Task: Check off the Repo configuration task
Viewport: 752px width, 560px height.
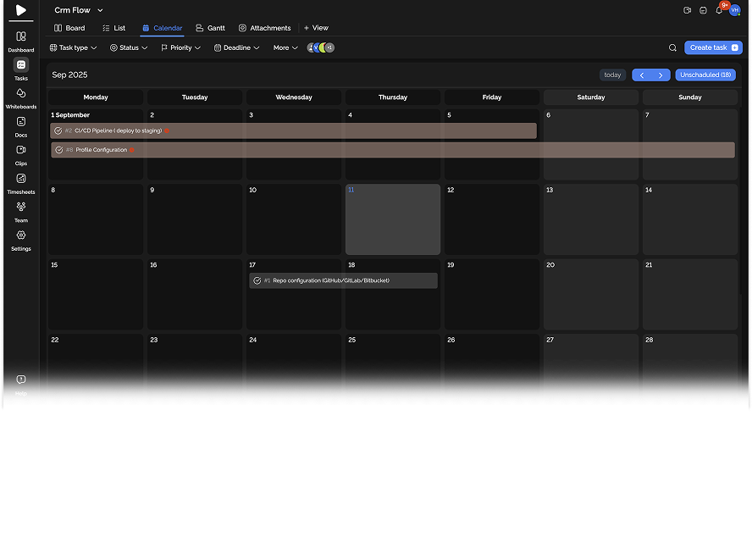Action: click(257, 280)
